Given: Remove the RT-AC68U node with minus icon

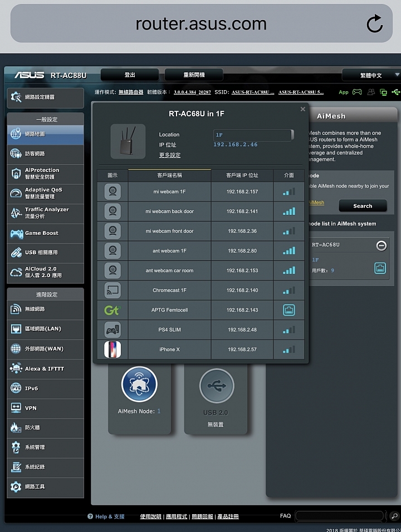Looking at the screenshot, I should [x=382, y=245].
